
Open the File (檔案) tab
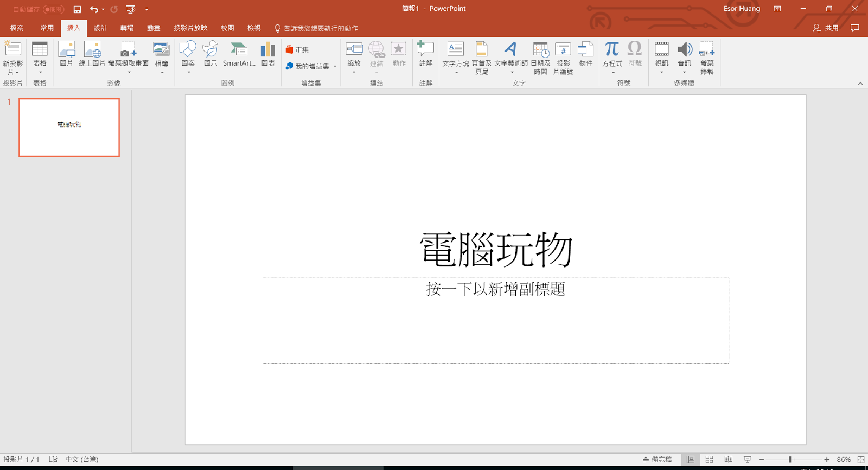[x=17, y=28]
